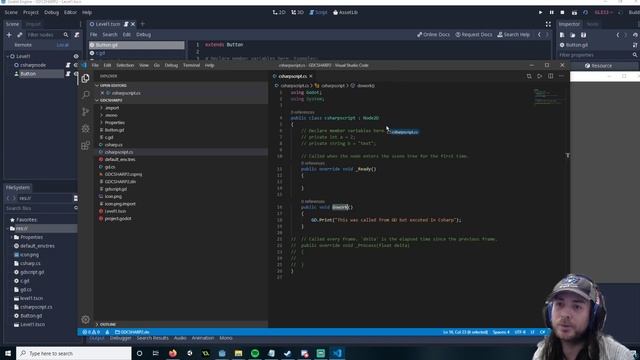Open the VS Code Debug activity icon

pyautogui.click(x=85, y=129)
